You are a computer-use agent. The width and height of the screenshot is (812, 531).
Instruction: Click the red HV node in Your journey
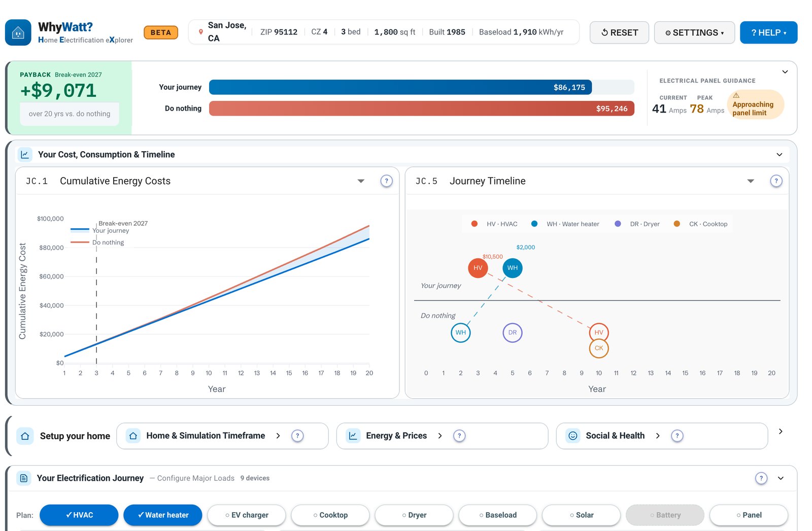tap(478, 268)
